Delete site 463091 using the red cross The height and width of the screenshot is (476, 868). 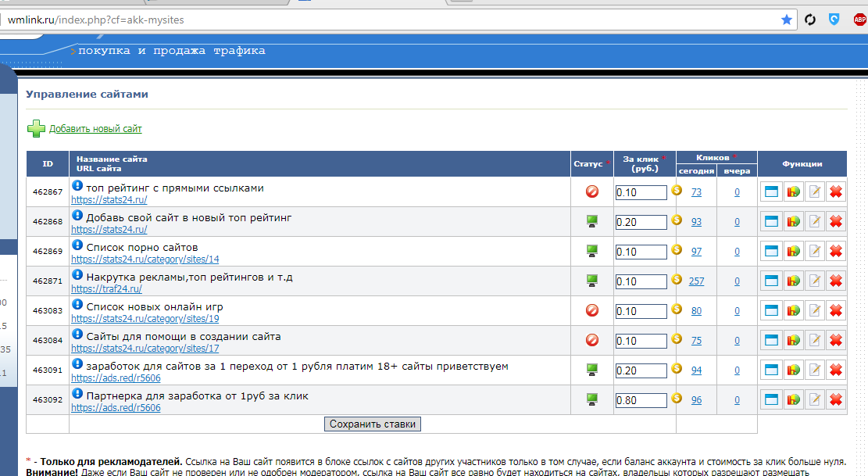pos(836,370)
